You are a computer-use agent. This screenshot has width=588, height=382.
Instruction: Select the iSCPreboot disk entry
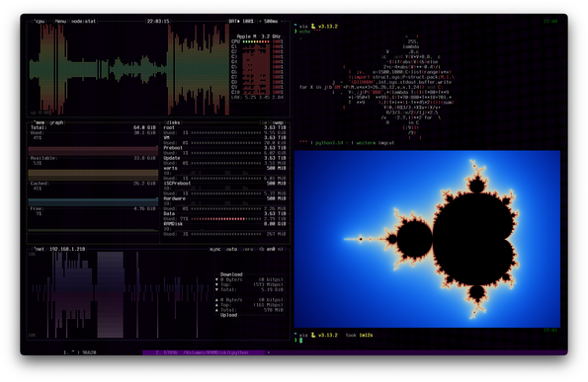[x=177, y=184]
